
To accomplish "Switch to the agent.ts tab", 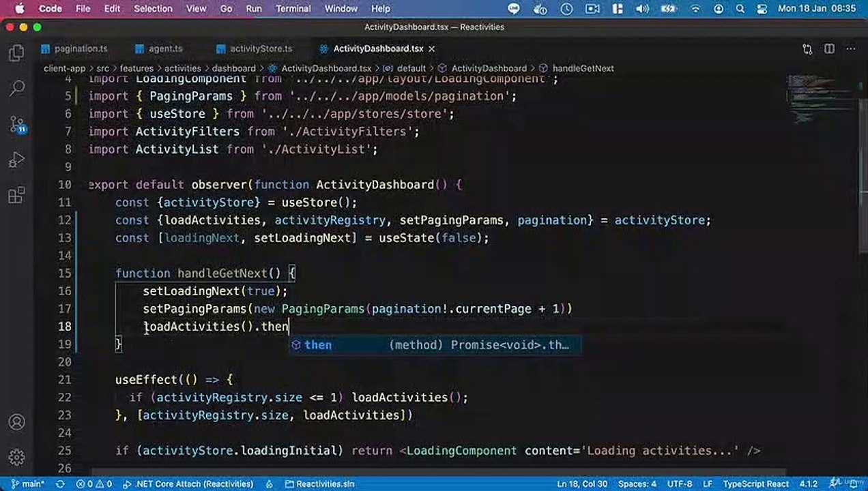I will (159, 49).
